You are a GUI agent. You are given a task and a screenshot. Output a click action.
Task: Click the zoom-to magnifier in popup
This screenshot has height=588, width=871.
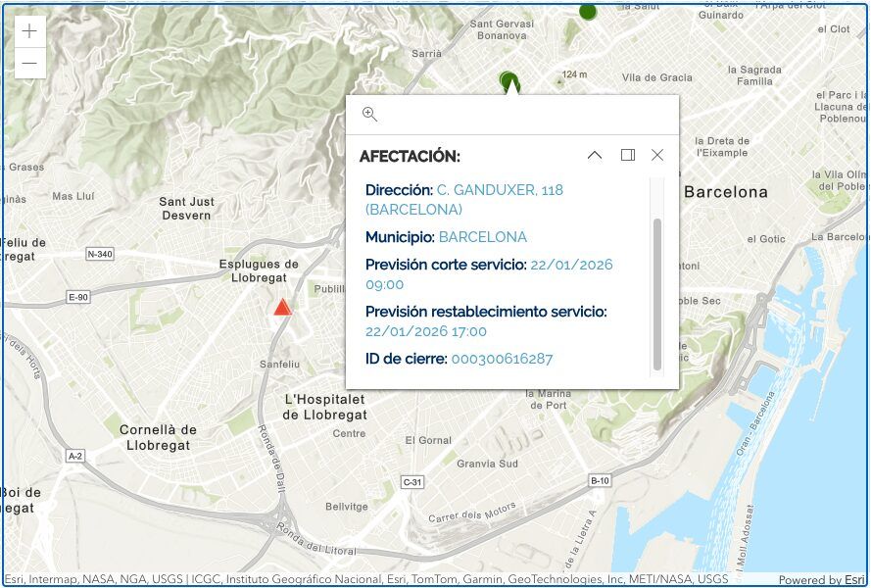pos(369,115)
